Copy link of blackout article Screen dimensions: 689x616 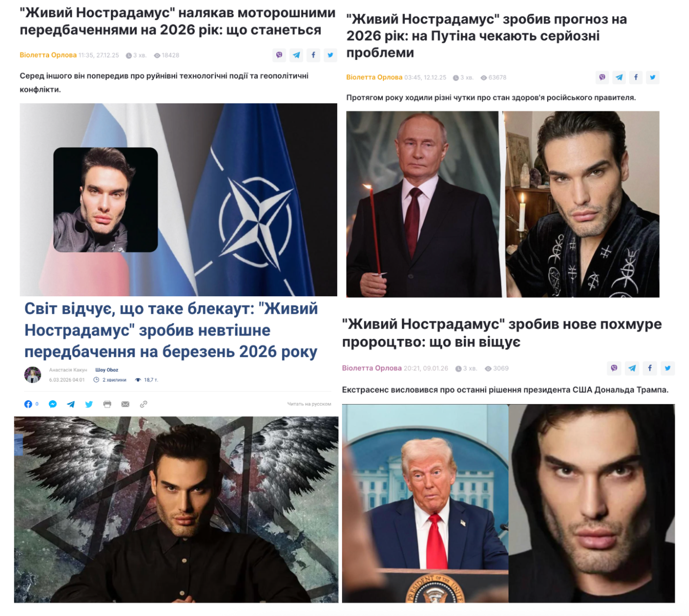pos(143,404)
